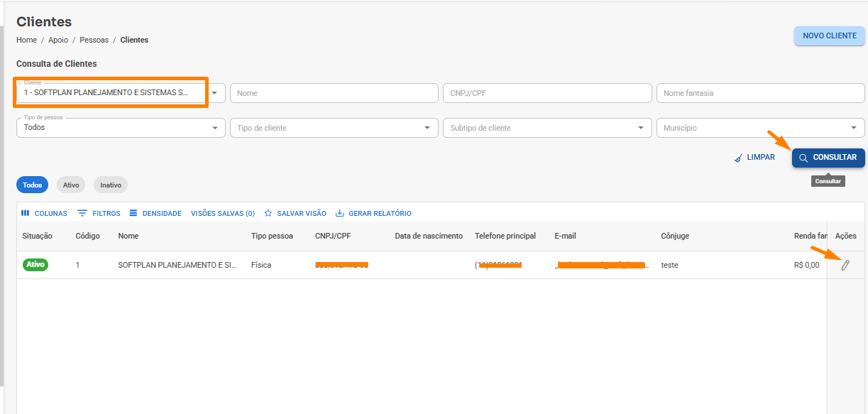Click the Nome fantasia input field
Image resolution: width=868 pixels, height=414 pixels.
tap(760, 93)
